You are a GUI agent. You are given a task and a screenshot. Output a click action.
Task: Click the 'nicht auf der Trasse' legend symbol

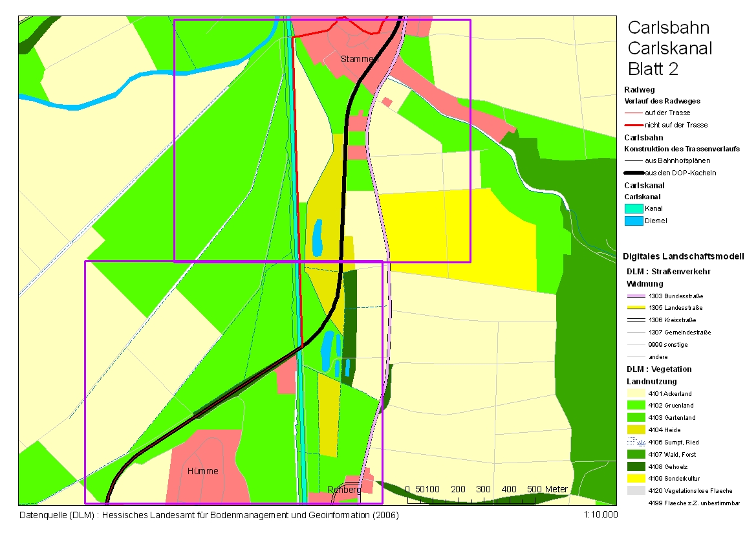(x=634, y=125)
